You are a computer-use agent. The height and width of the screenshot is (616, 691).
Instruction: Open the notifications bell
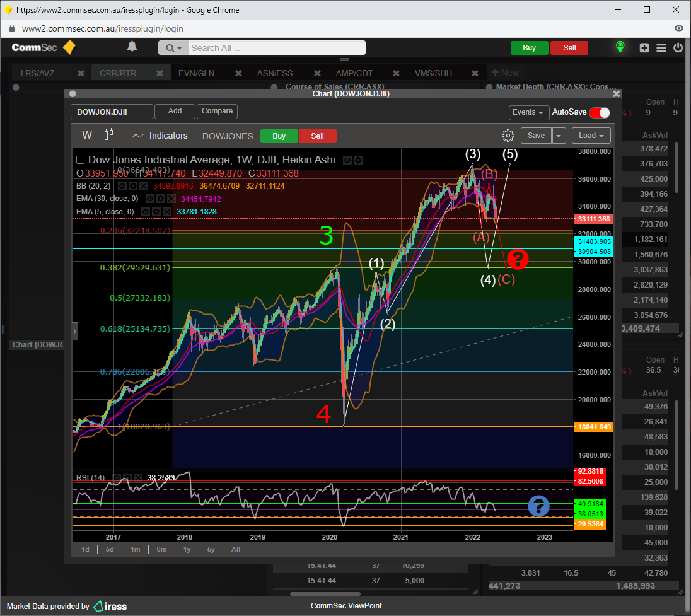tap(132, 47)
